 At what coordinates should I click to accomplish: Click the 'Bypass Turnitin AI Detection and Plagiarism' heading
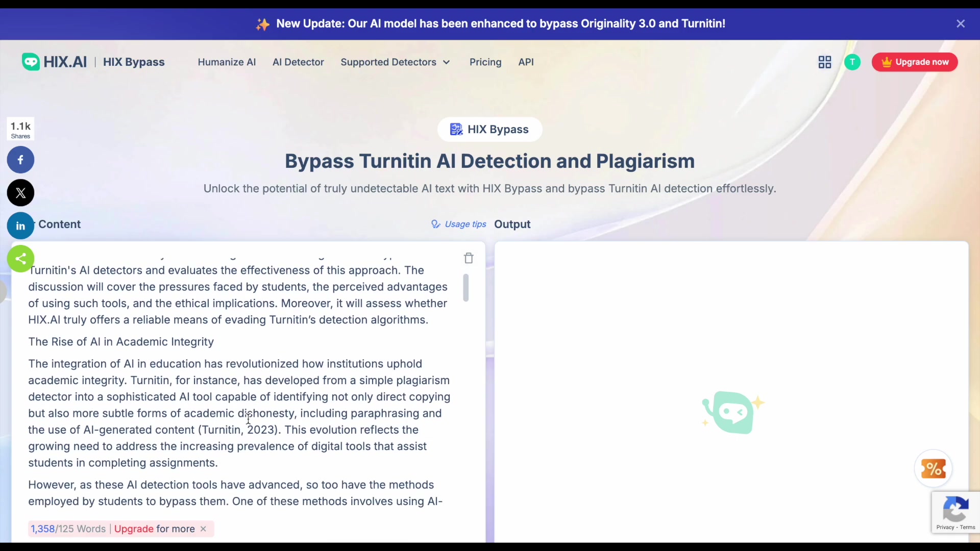coord(489,161)
